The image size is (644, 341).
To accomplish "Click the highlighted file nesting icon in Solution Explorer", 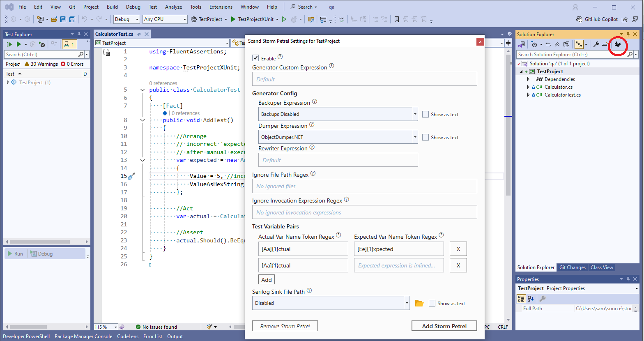I will point(579,44).
